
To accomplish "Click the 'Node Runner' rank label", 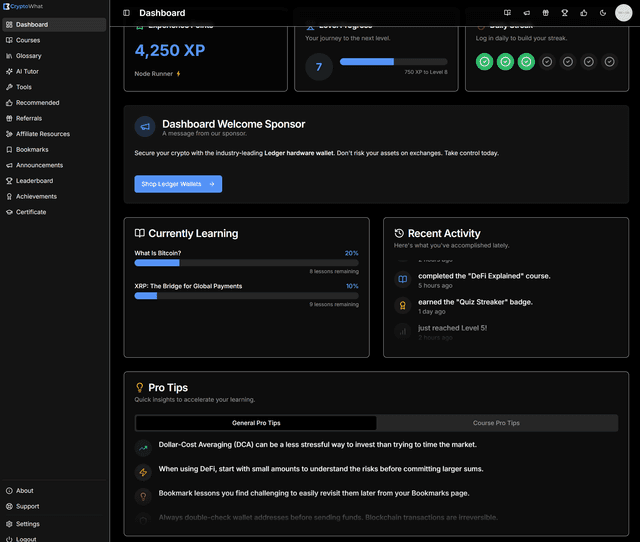I will (x=153, y=74).
